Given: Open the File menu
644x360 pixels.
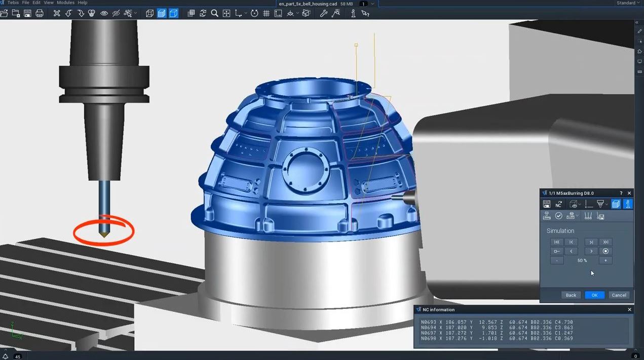Looking at the screenshot, I should (25, 3).
